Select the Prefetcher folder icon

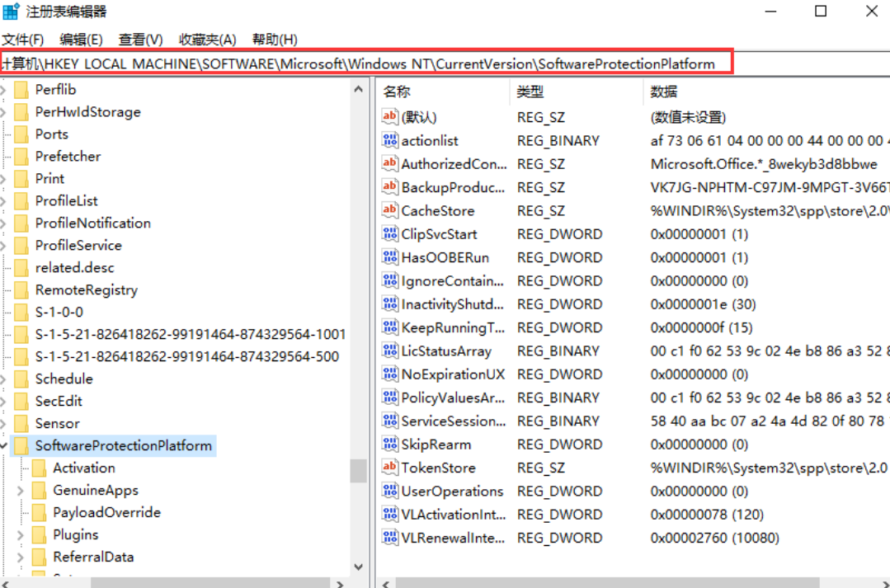tap(21, 156)
